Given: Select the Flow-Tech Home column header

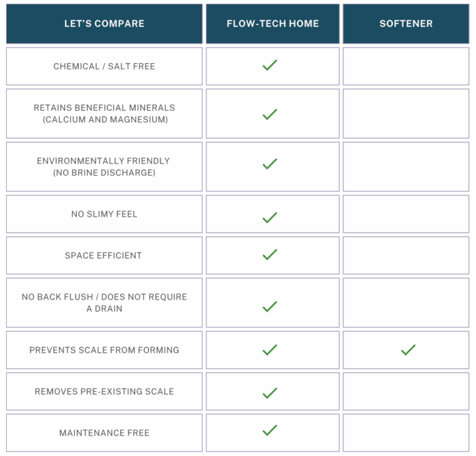Looking at the screenshot, I should point(273,24).
